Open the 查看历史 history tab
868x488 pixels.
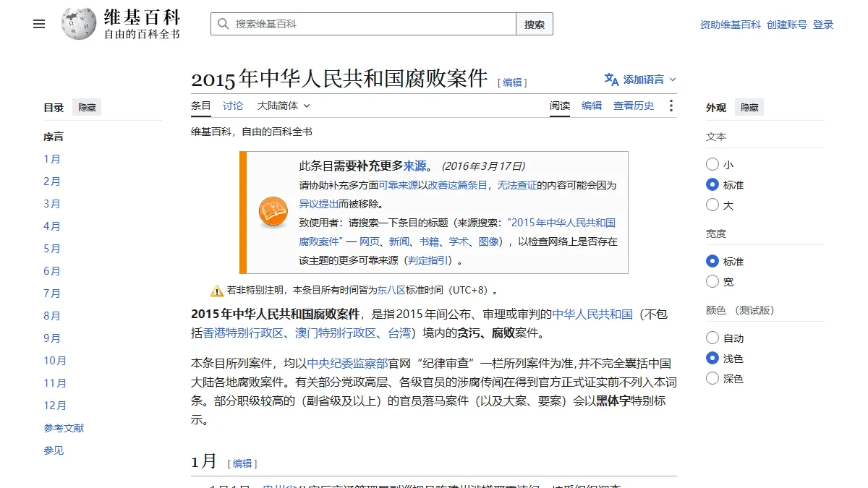(x=634, y=106)
